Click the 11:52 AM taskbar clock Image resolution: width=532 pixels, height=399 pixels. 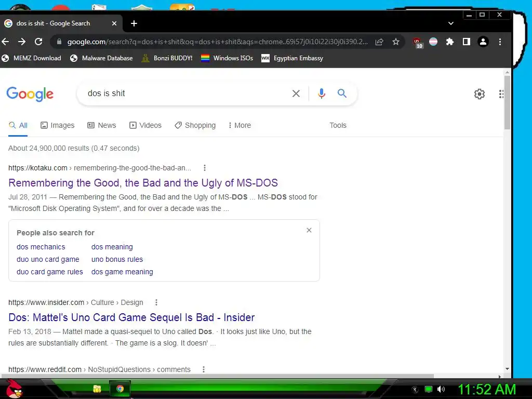[487, 389]
